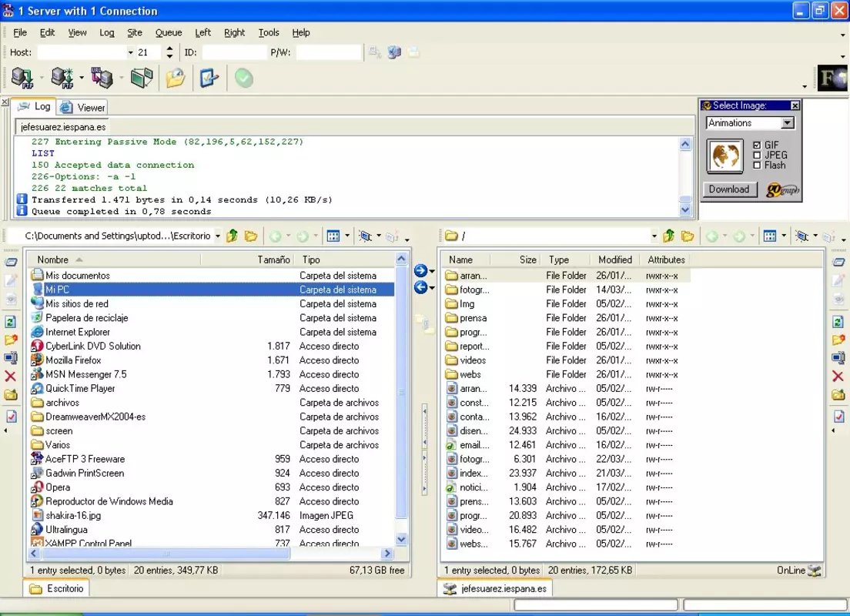Switch to the Viewer tab
This screenshot has height=616, width=850.
pos(83,107)
